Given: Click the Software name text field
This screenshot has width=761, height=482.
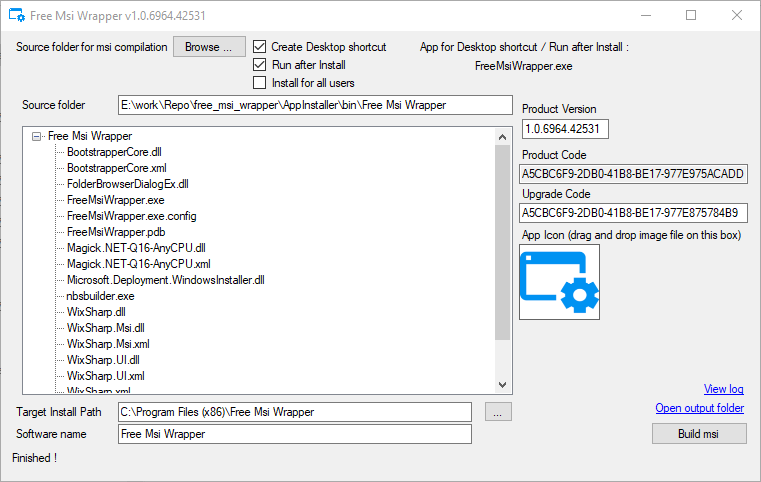Looking at the screenshot, I should [x=293, y=434].
